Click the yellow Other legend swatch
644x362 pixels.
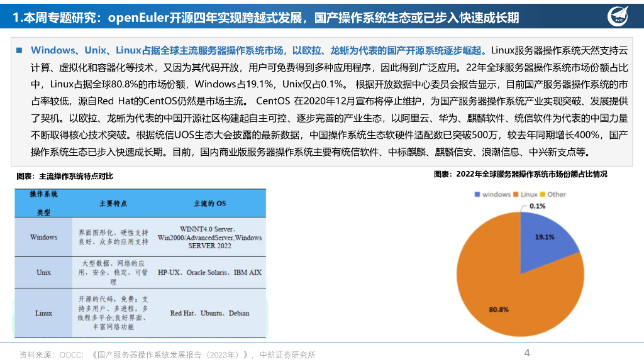click(542, 194)
